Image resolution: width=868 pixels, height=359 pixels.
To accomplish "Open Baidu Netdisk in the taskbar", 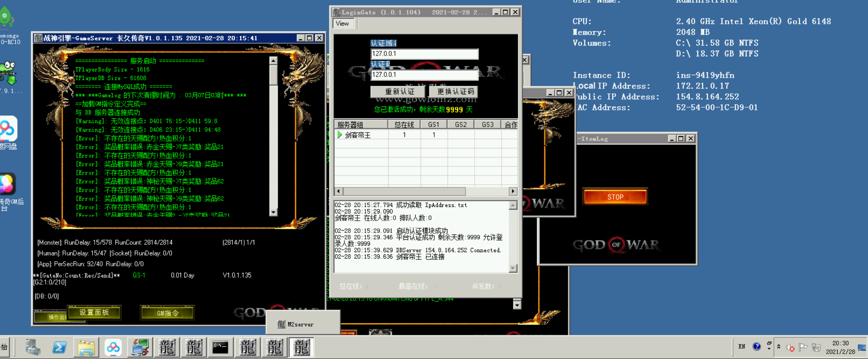I will (x=113, y=348).
